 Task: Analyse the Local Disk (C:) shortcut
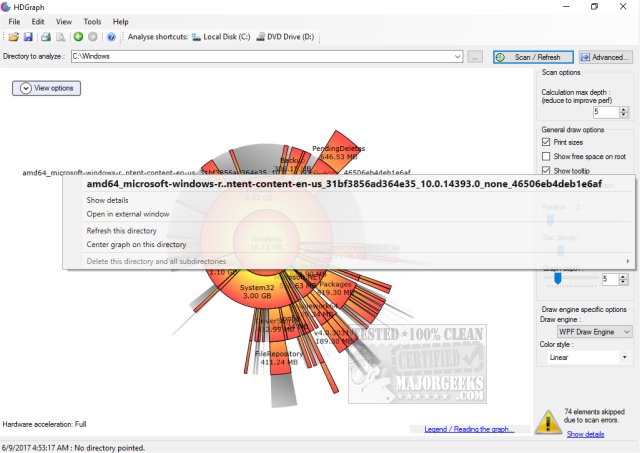(221, 37)
